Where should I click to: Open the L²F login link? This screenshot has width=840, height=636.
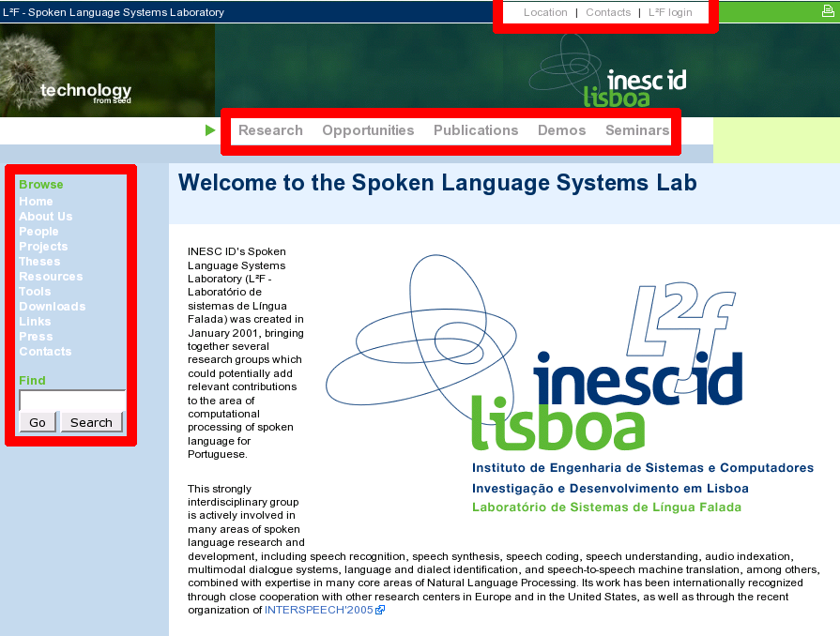[670, 12]
